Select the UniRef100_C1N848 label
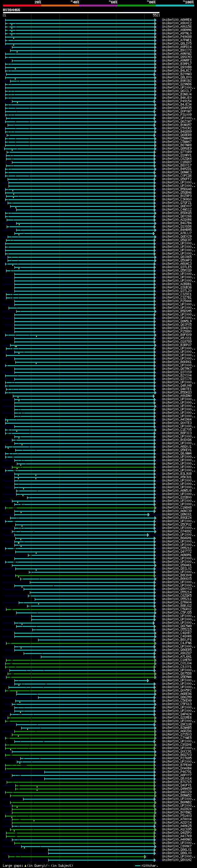Viewport: 197px width, 868px height. click(x=177, y=507)
